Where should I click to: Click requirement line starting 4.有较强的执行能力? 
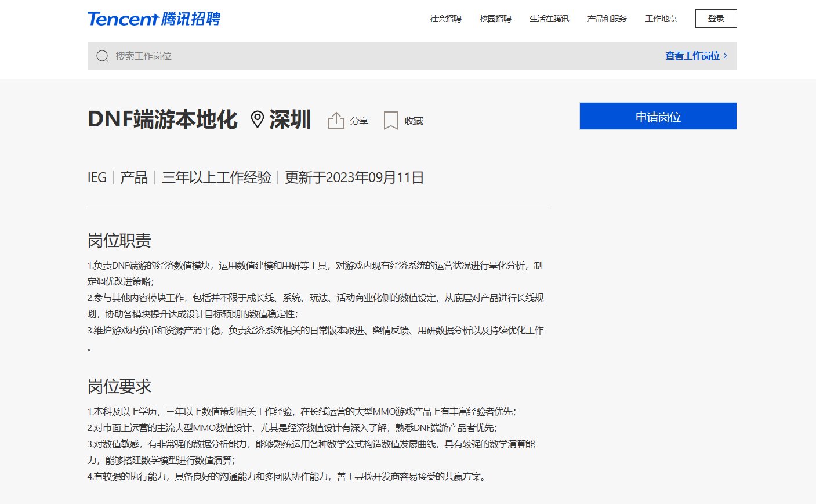(288, 476)
